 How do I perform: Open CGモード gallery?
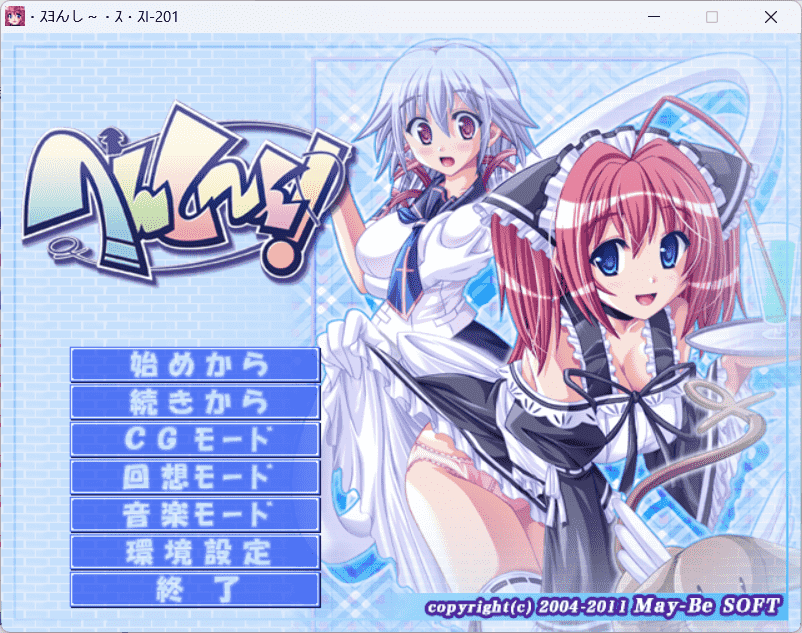[195, 439]
